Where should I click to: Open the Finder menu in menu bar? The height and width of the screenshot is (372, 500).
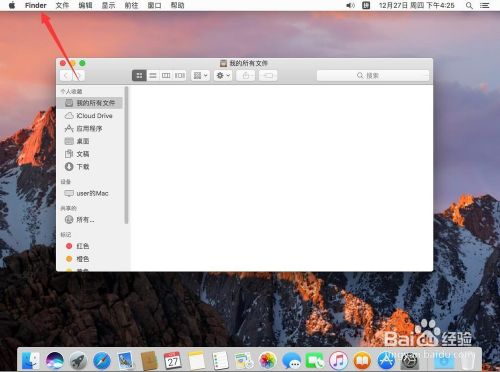click(x=36, y=5)
